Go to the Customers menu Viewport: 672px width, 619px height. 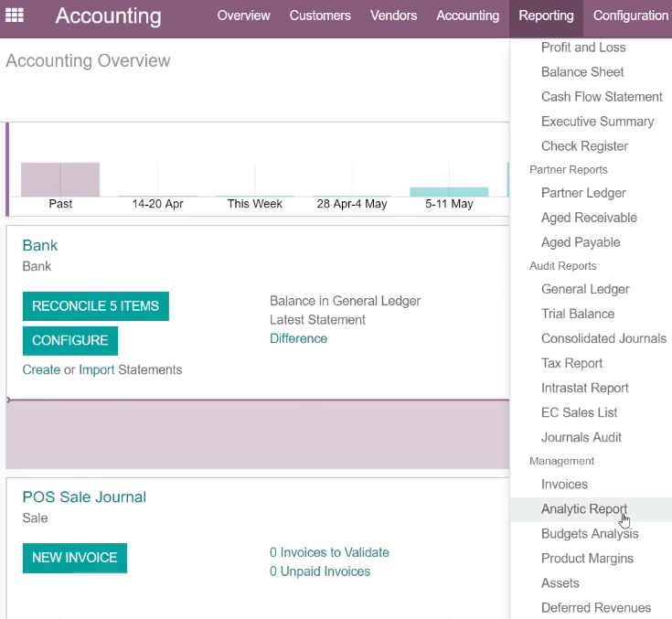tap(320, 16)
